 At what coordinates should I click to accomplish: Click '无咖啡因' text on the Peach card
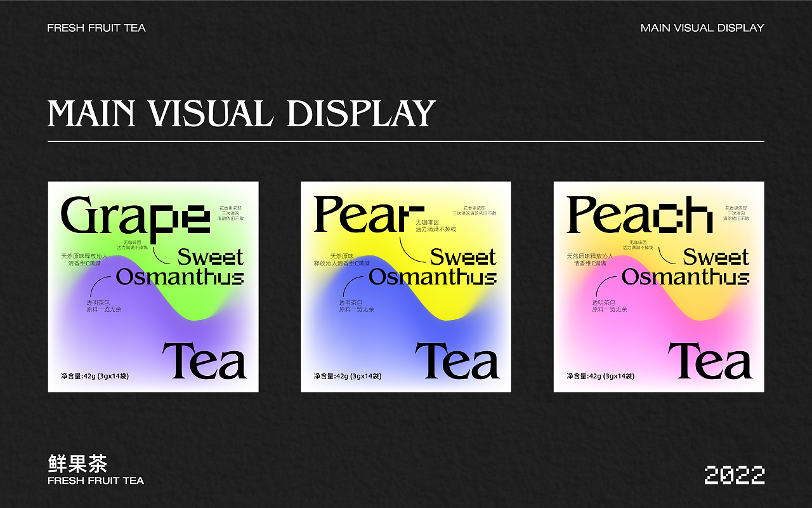coord(638,243)
